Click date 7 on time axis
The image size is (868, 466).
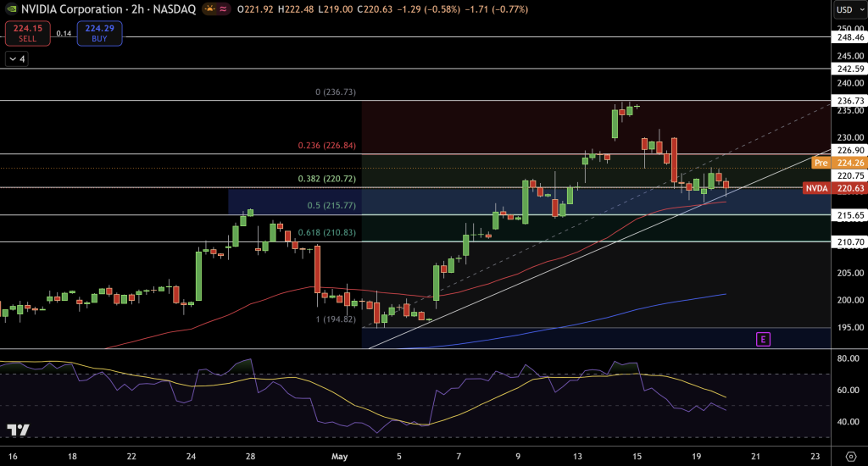(459, 457)
